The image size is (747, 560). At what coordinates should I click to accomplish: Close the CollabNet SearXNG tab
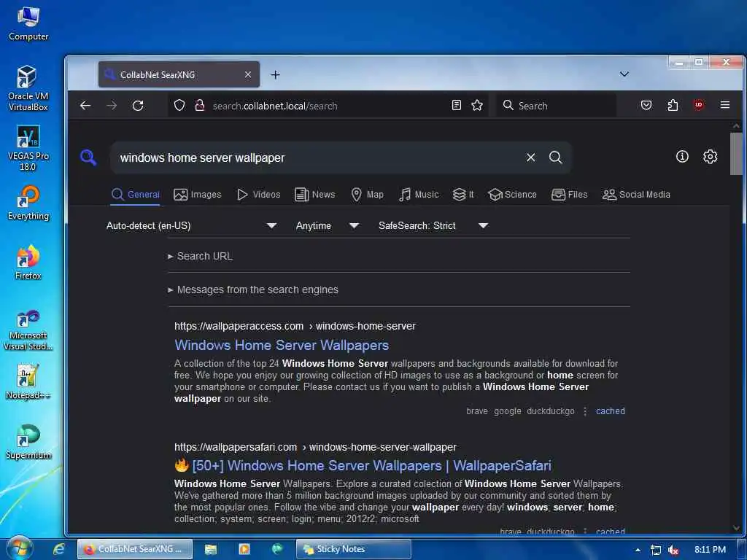coord(248,75)
